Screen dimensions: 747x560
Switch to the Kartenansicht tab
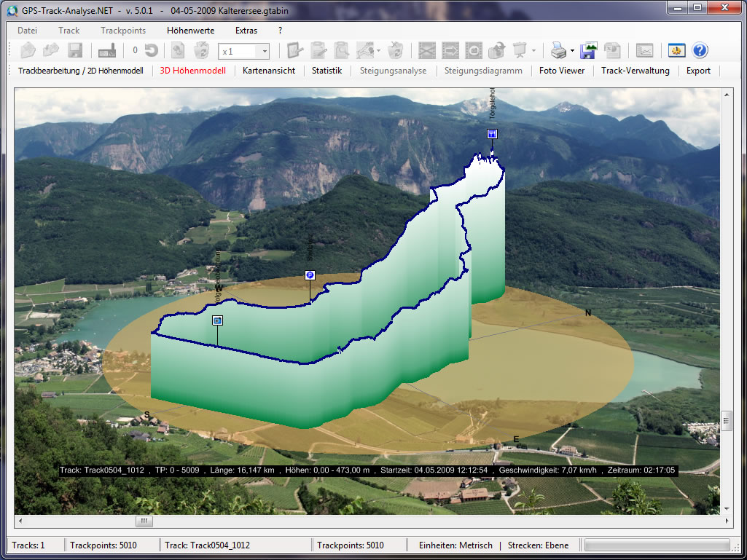coord(269,71)
